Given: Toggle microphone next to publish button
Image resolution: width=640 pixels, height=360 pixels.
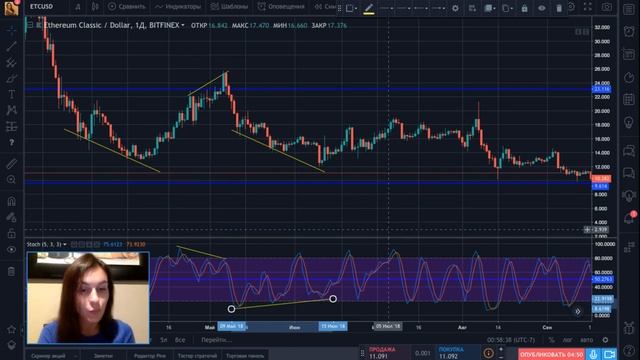Looking at the screenshot, I should (593, 354).
